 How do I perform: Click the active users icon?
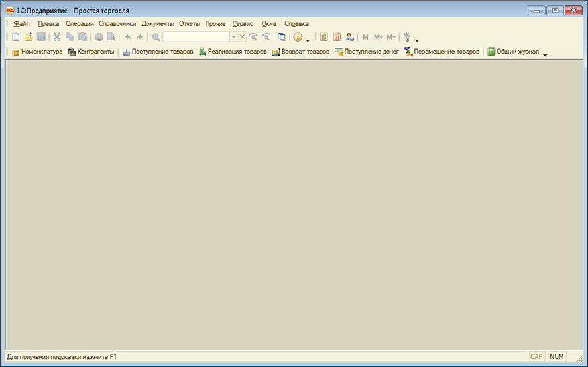point(350,37)
